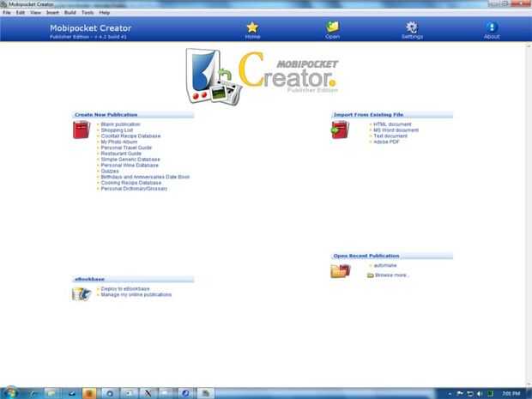Click the orange highlighted taskbar app icon
532x399 pixels.
[x=89, y=393]
